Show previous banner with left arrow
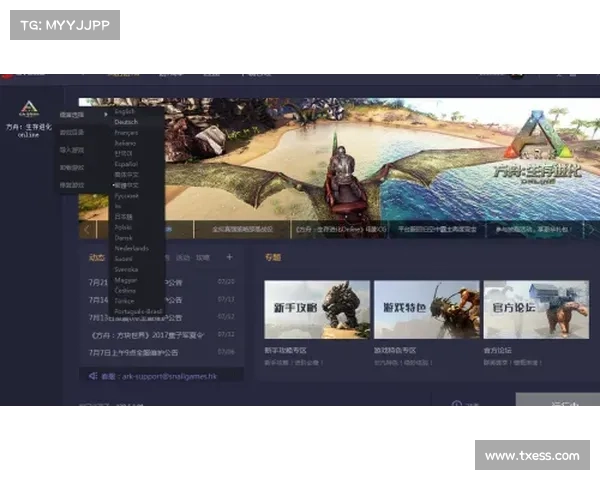 [x=87, y=230]
